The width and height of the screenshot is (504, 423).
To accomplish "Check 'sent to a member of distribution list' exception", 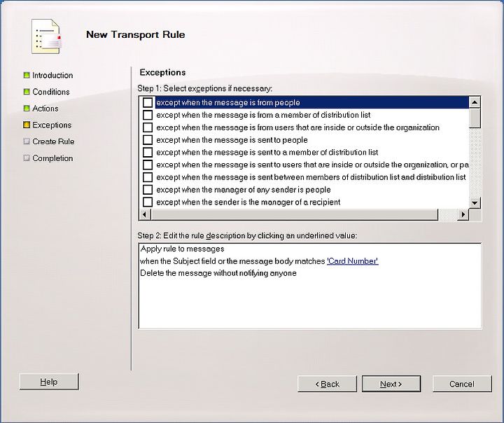I will (x=148, y=152).
